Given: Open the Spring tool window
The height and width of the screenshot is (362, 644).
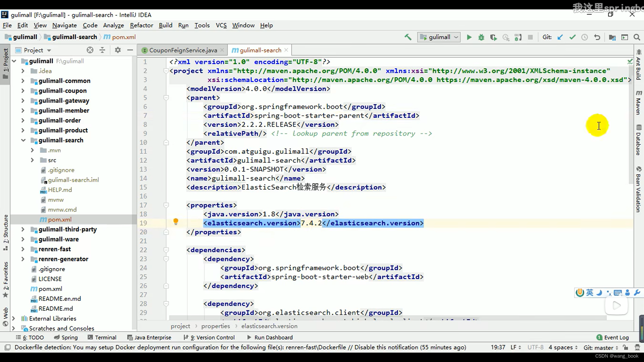Looking at the screenshot, I should pyautogui.click(x=66, y=337).
